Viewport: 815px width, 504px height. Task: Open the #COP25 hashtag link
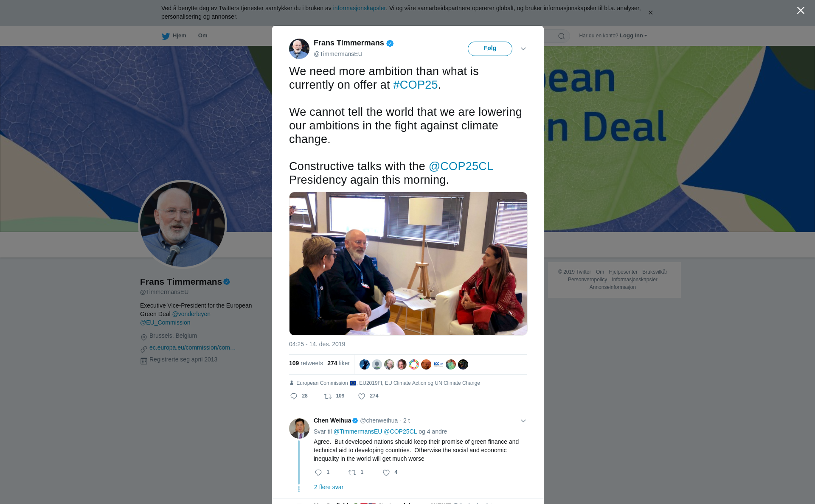tap(415, 85)
